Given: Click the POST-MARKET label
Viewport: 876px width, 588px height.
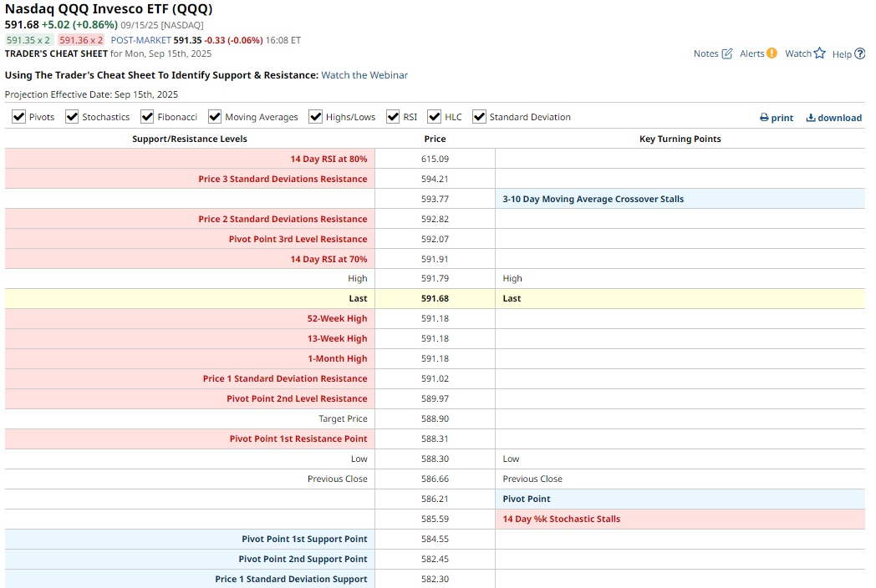Looking at the screenshot, I should tap(140, 40).
